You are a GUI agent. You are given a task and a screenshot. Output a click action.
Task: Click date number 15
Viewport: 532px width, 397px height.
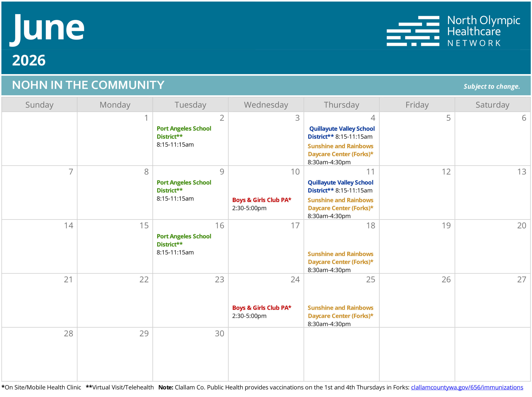144,225
